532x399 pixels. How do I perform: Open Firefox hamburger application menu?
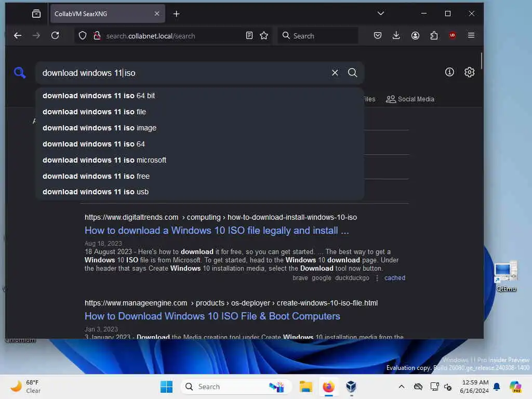coord(471,36)
